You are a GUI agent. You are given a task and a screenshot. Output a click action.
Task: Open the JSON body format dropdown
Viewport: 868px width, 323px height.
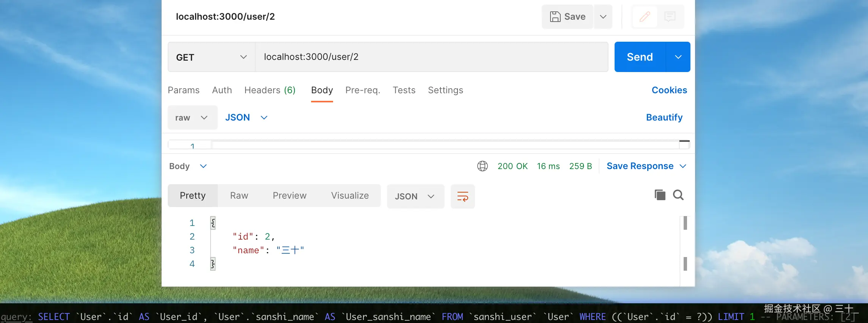247,118
